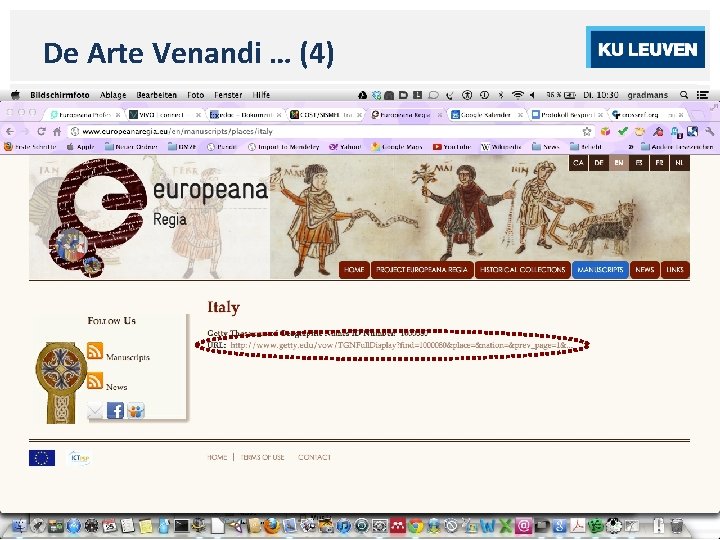720x540 pixels.
Task: Open the Apple bookmark
Action: [x=81, y=147]
